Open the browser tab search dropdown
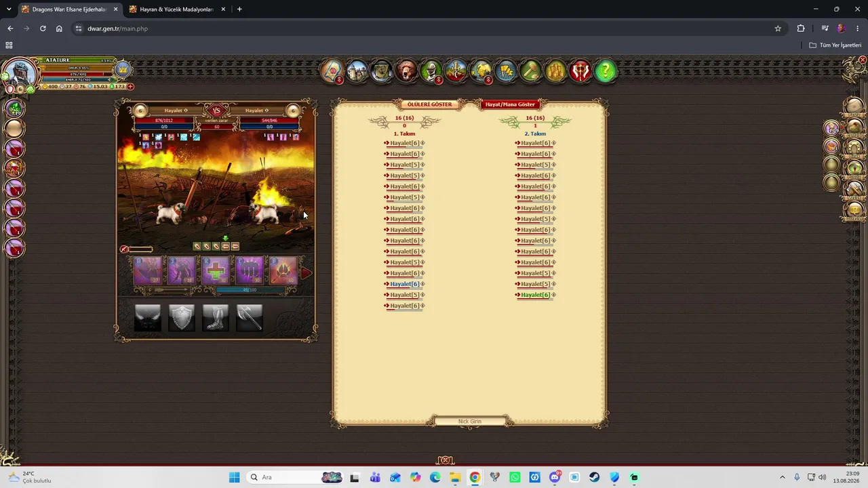 9,9
